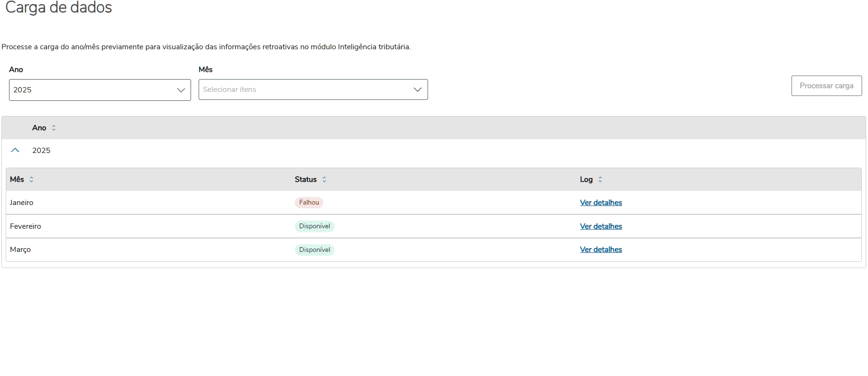Image resolution: width=868 pixels, height=376 pixels.
Task: Click the 2025 year row label
Action: point(41,151)
